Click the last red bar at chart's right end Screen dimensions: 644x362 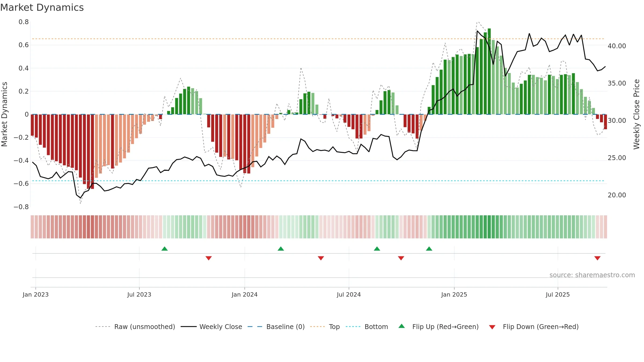click(605, 122)
